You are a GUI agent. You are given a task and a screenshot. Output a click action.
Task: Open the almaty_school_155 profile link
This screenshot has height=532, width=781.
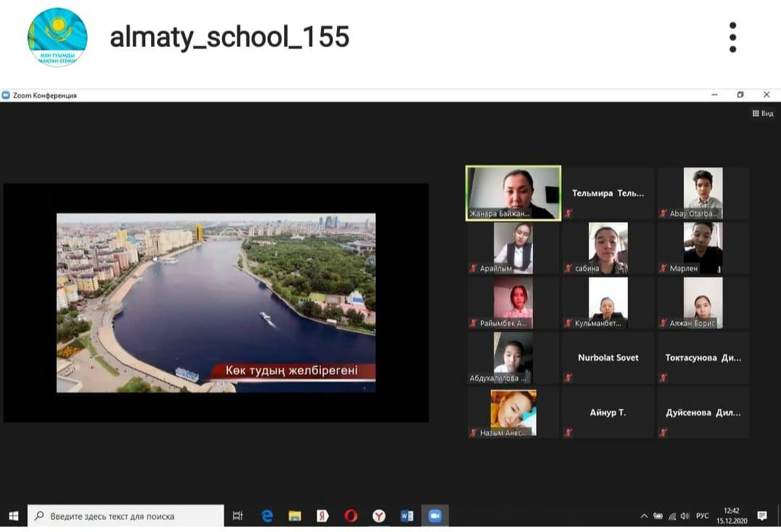click(229, 37)
